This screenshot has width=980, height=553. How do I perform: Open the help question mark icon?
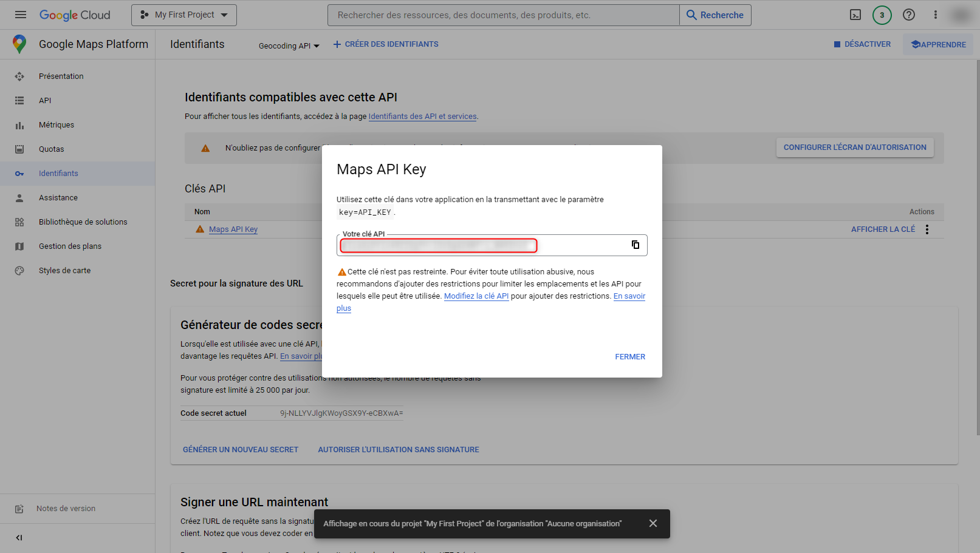tap(909, 15)
